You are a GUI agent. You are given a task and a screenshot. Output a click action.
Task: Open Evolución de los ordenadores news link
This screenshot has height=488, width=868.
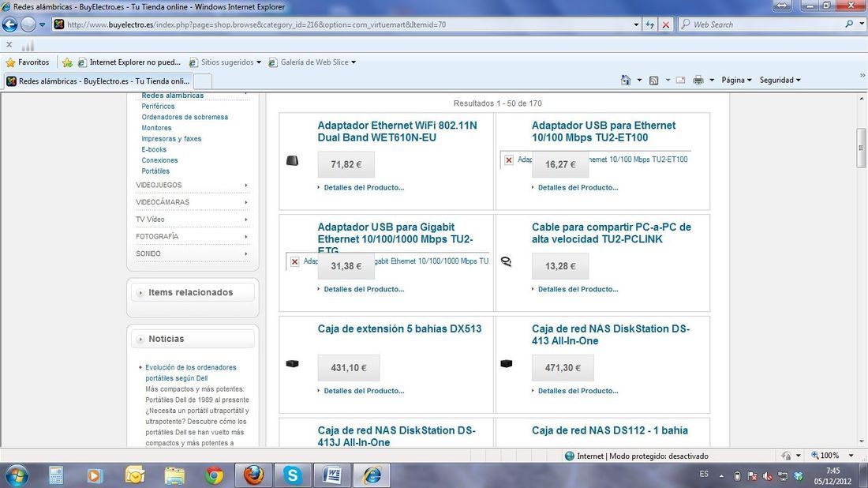(190, 373)
